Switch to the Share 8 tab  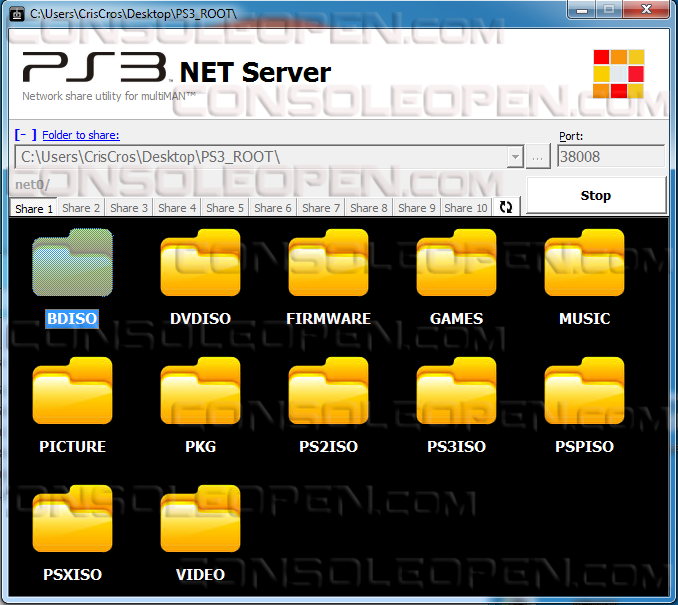369,208
